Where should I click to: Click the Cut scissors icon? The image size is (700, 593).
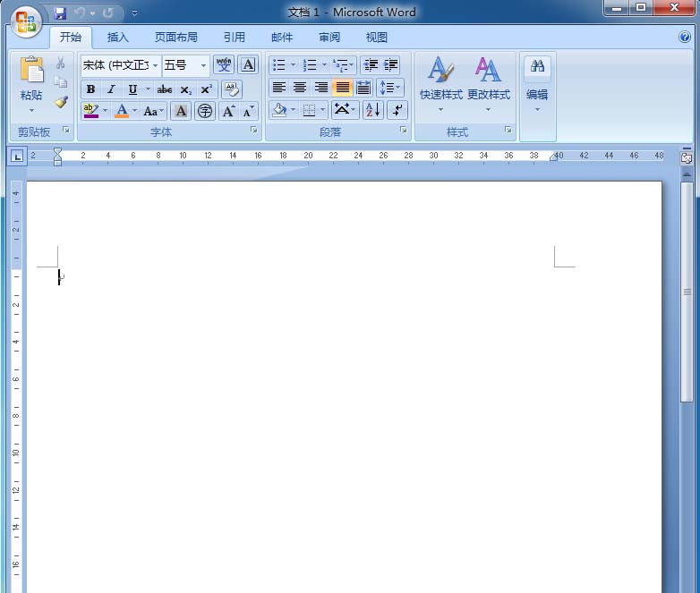[x=61, y=63]
